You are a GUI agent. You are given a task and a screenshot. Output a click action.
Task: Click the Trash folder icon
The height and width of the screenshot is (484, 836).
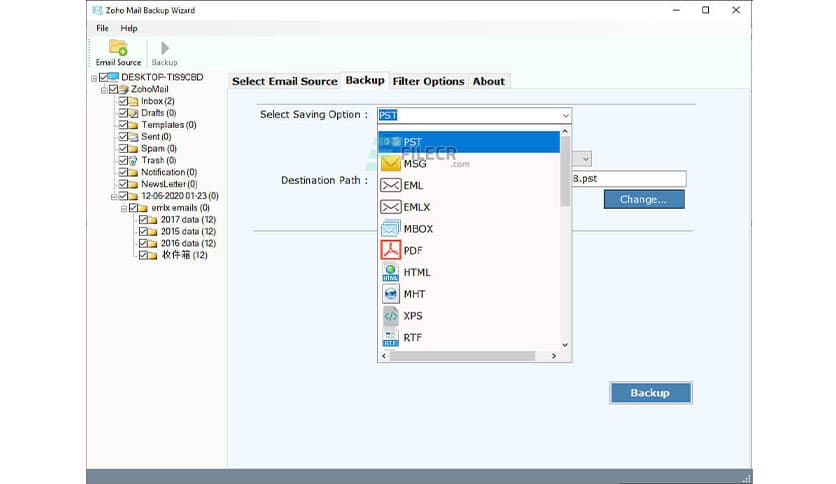point(133,160)
